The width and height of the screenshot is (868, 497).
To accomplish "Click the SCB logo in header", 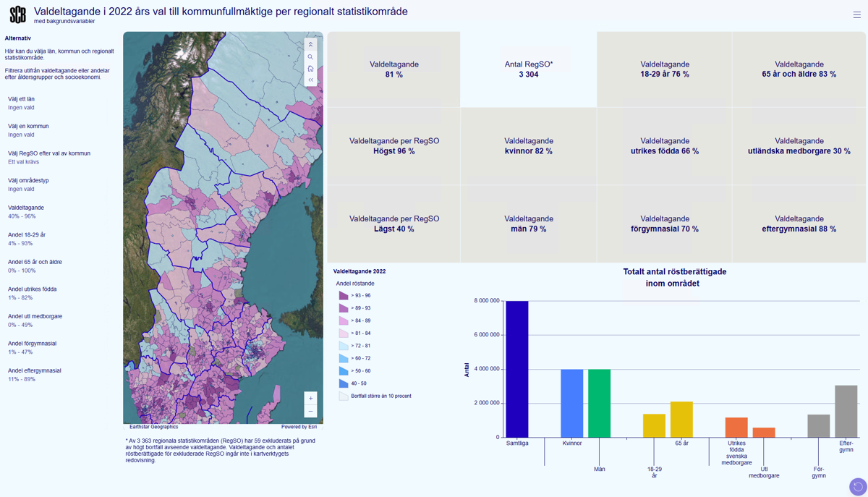I will click(x=17, y=14).
